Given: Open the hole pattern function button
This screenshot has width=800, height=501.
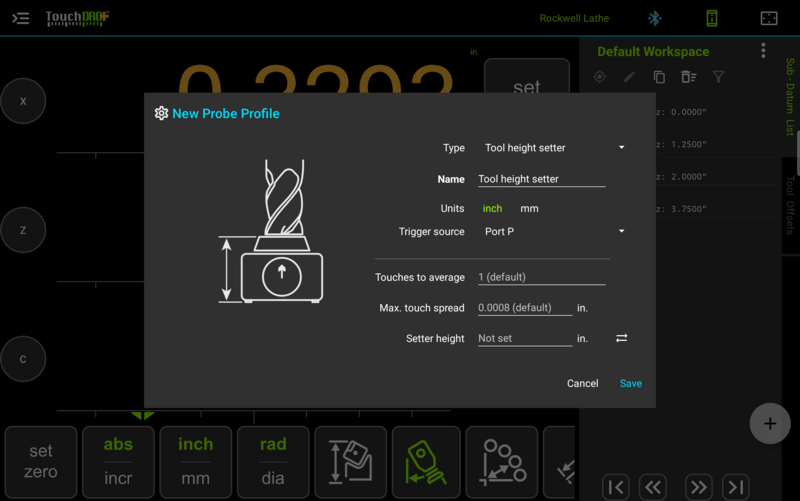Looking at the screenshot, I should pyautogui.click(x=502, y=462).
